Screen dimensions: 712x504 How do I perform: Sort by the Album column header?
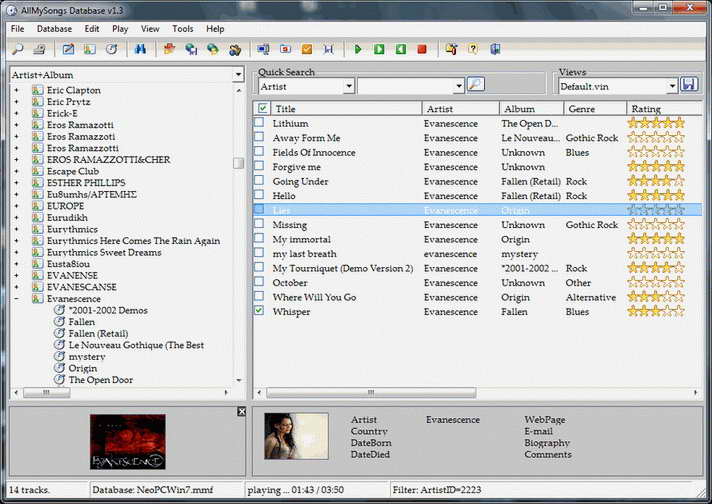coord(532,109)
